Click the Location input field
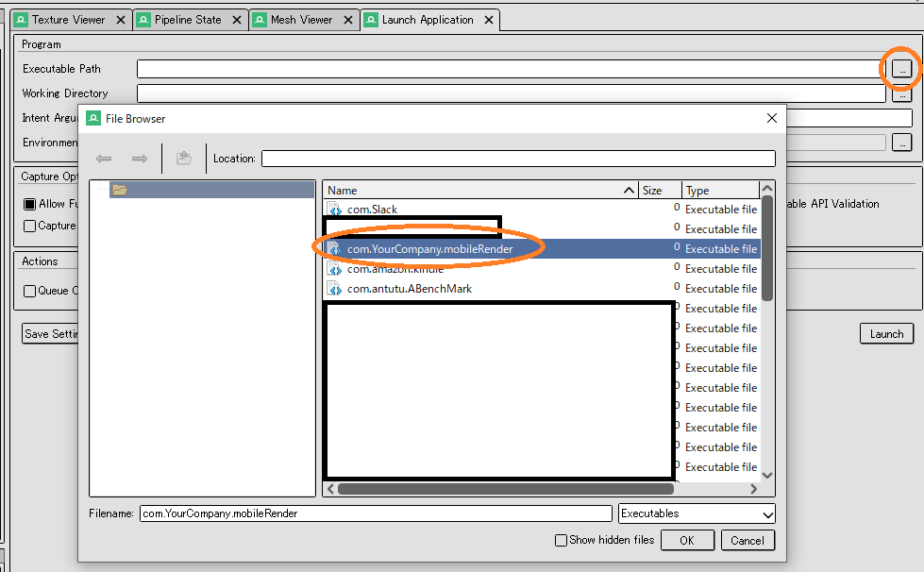This screenshot has width=924, height=572. [x=518, y=159]
